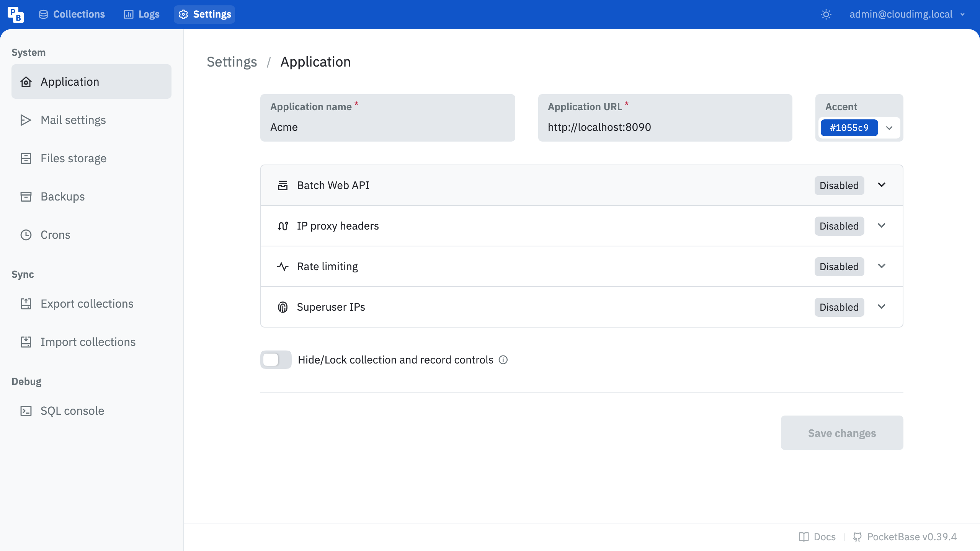980x551 pixels.
Task: Click Superuser IPs Disabled badge
Action: click(839, 307)
